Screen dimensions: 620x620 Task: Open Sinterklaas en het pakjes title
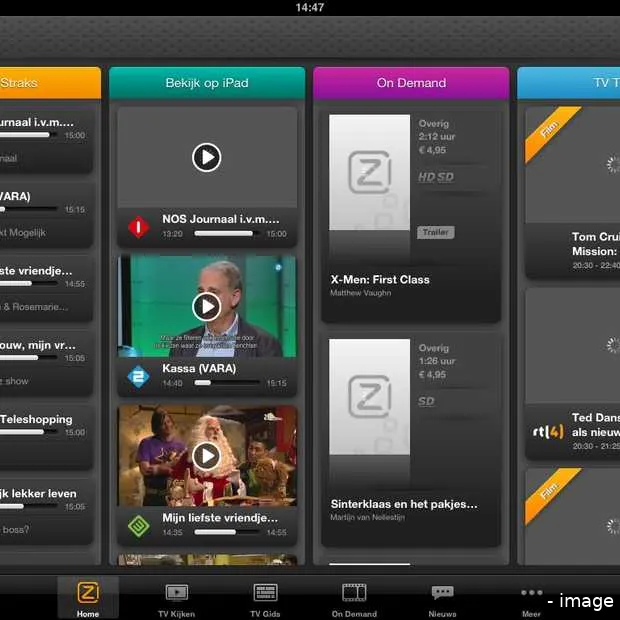coord(404,504)
